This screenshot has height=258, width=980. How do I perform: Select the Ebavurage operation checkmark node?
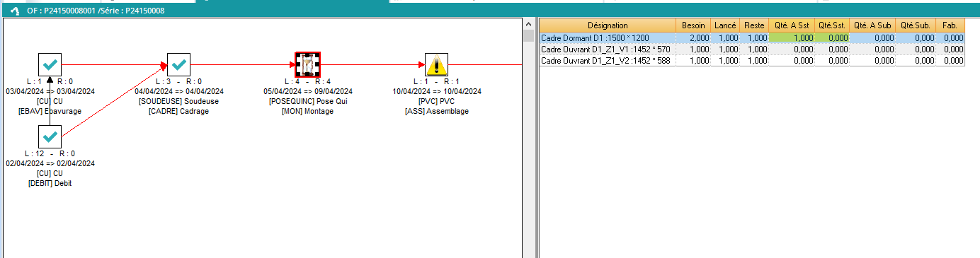point(50,64)
